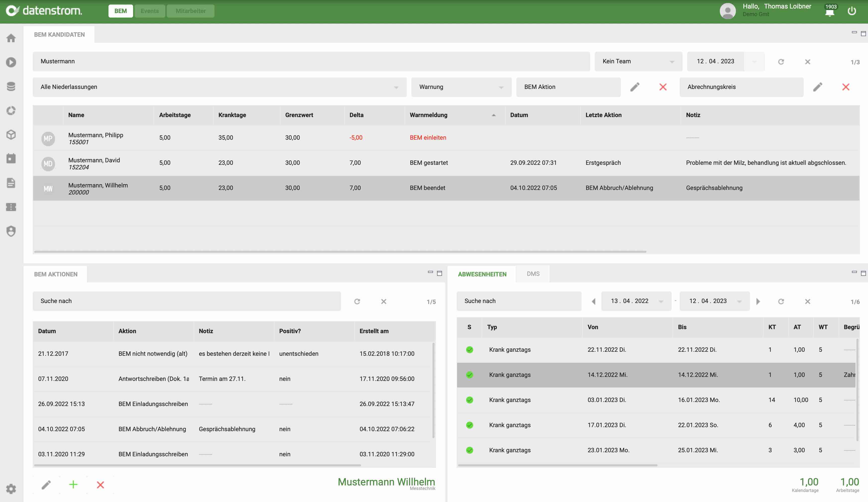
Task: Toggle the green status check for 03.01.2023 absence
Action: coord(469,400)
